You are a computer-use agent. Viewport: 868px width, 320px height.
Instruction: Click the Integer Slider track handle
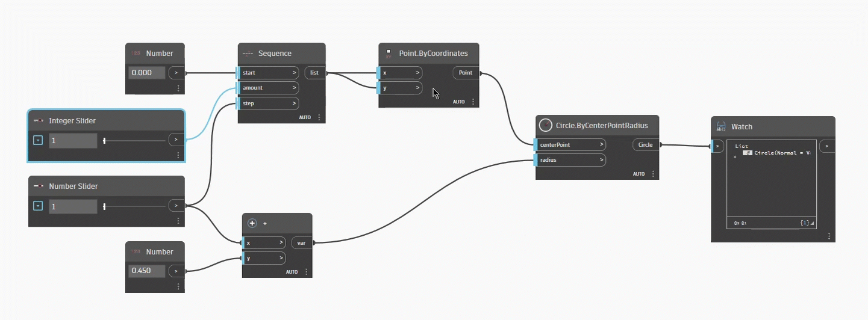[x=104, y=141]
